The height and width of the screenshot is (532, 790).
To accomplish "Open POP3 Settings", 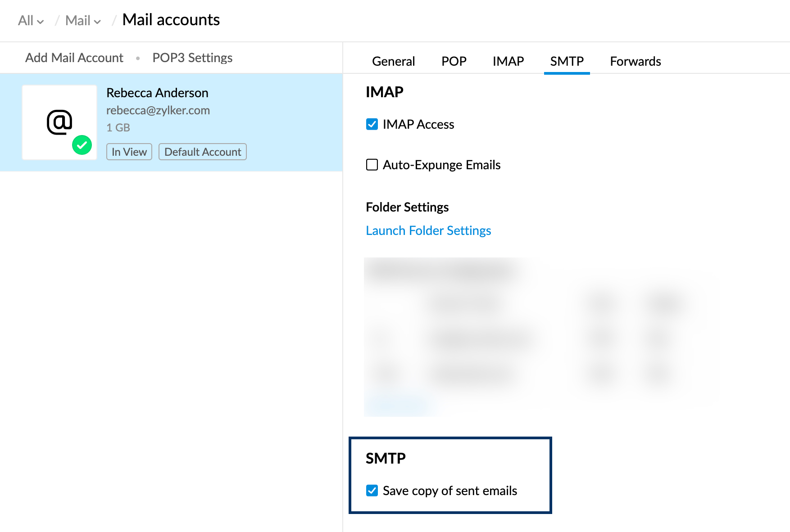I will tap(192, 58).
